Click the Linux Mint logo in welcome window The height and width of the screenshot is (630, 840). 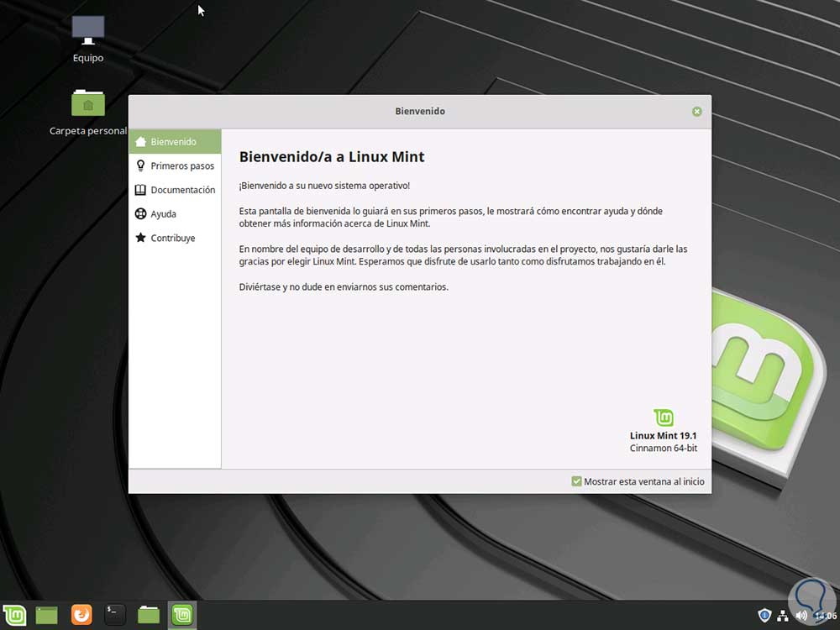coord(664,417)
